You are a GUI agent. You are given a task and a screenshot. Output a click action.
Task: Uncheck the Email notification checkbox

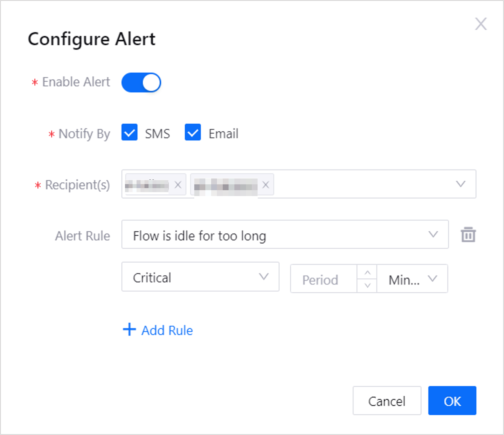[193, 132]
